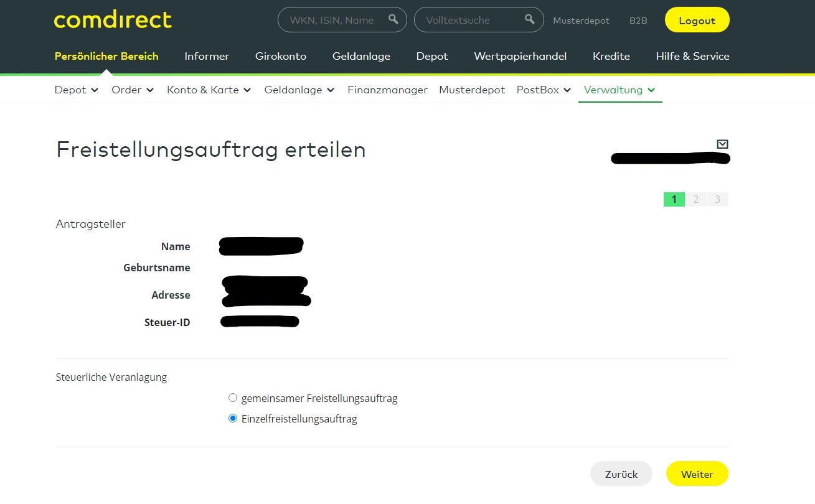Open Hilfe & Service menu

point(692,56)
